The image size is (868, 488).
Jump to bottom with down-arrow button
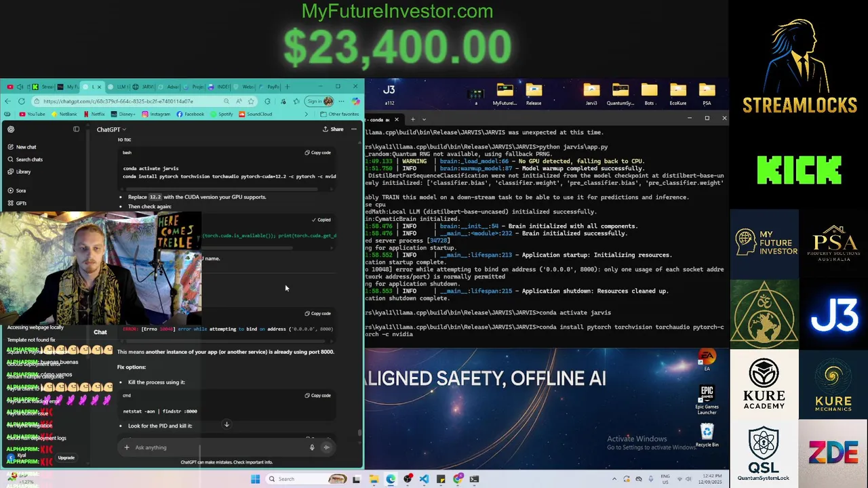pos(226,424)
